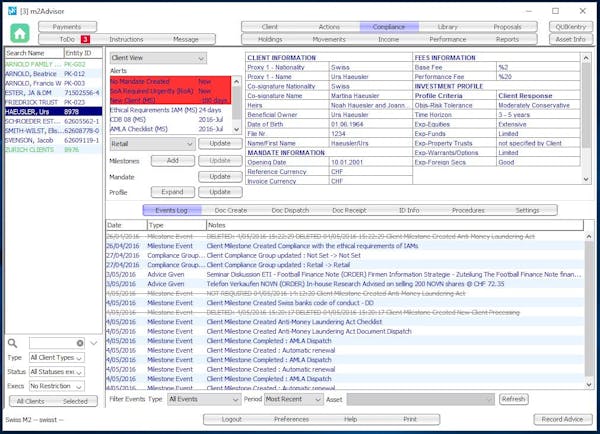Expand the Profile
The image size is (600, 434).
point(173,192)
